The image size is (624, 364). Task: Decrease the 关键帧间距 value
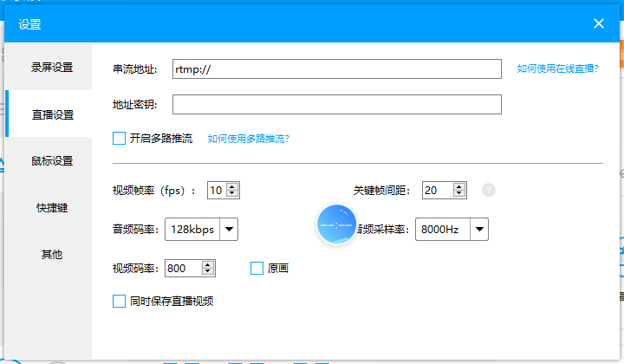(x=458, y=194)
